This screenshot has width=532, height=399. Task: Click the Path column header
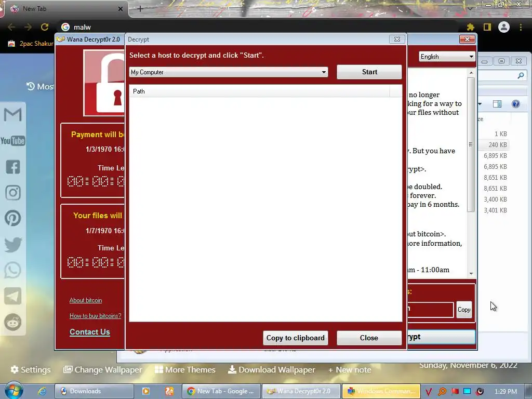pos(260,91)
